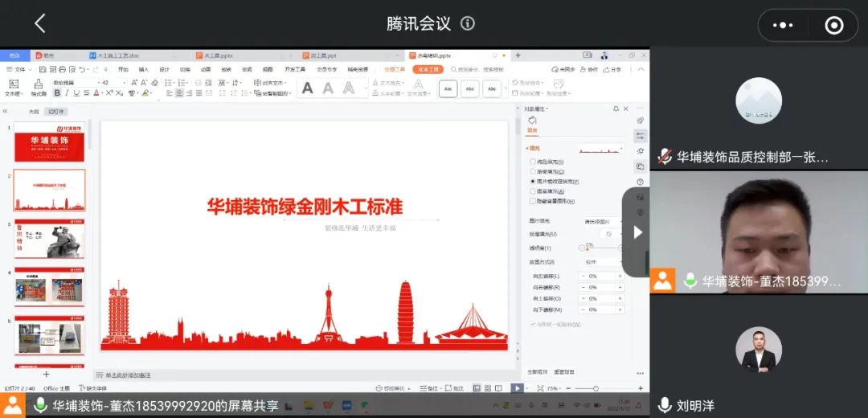Add a new slide with plus button
The height and width of the screenshot is (418, 868).
click(46, 374)
